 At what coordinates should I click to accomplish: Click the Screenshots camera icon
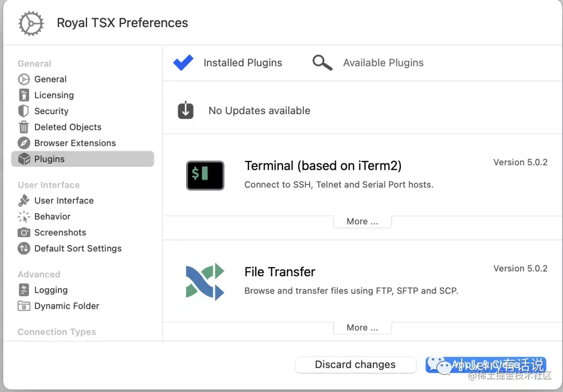[x=23, y=232]
